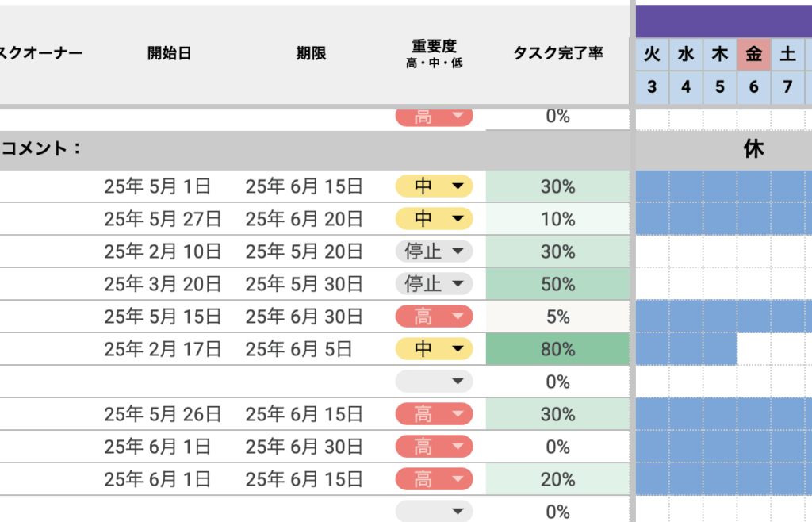Select the 80% task completion cell
The height and width of the screenshot is (522, 812).
click(557, 349)
